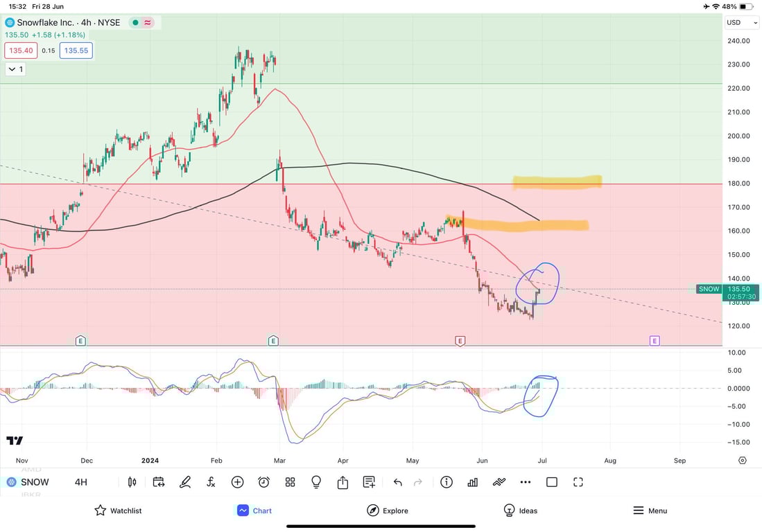The height and width of the screenshot is (532, 762).
Task: Undo the last chart action
Action: [x=397, y=482]
